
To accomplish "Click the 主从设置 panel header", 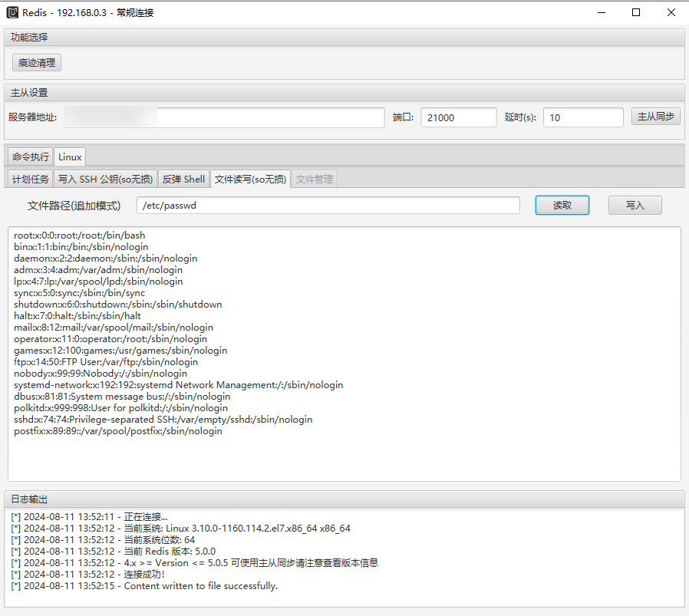I will tap(344, 93).
